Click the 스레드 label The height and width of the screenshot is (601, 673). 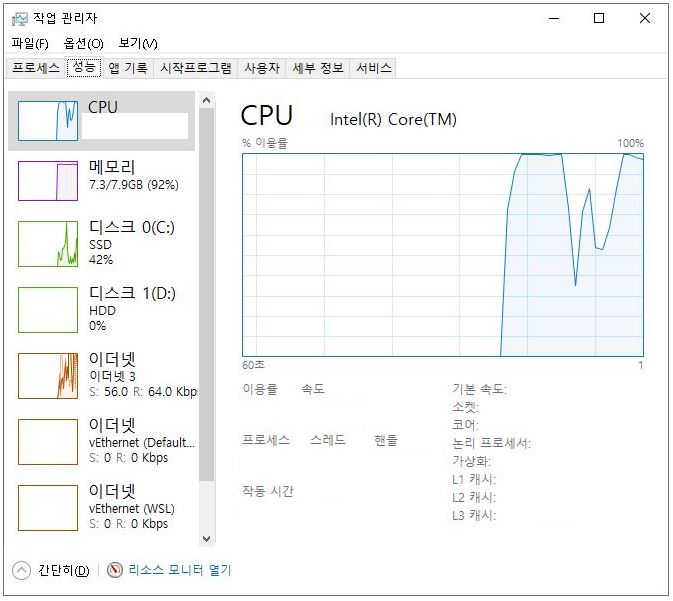click(x=328, y=440)
